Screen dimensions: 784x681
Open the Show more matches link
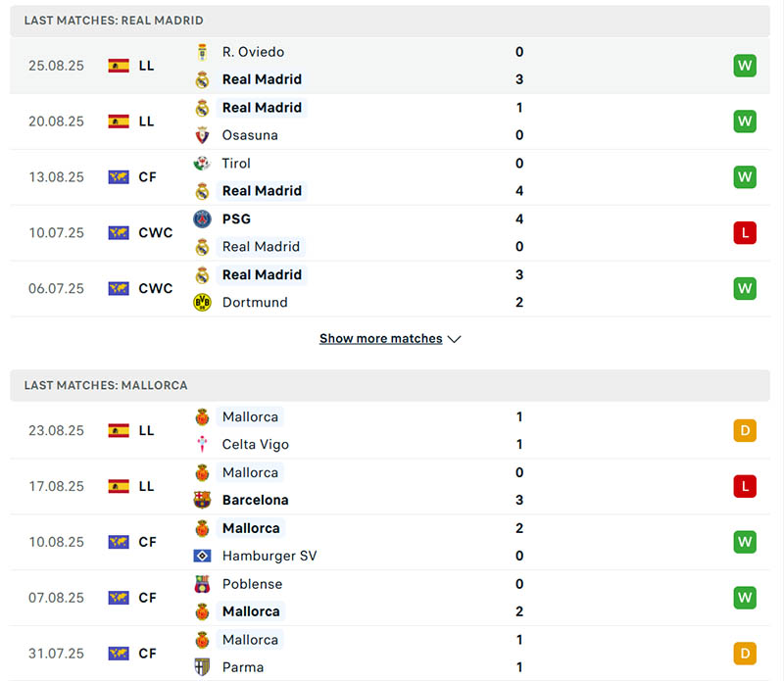tap(380, 339)
